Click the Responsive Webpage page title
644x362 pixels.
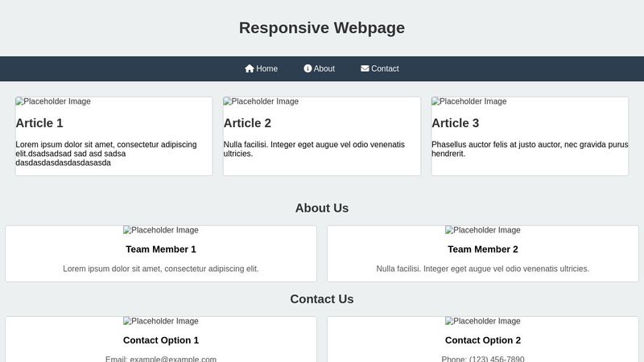322,28
